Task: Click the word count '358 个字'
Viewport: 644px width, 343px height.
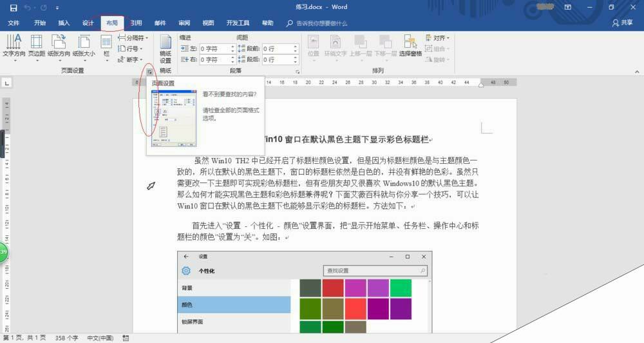Action: point(66,338)
